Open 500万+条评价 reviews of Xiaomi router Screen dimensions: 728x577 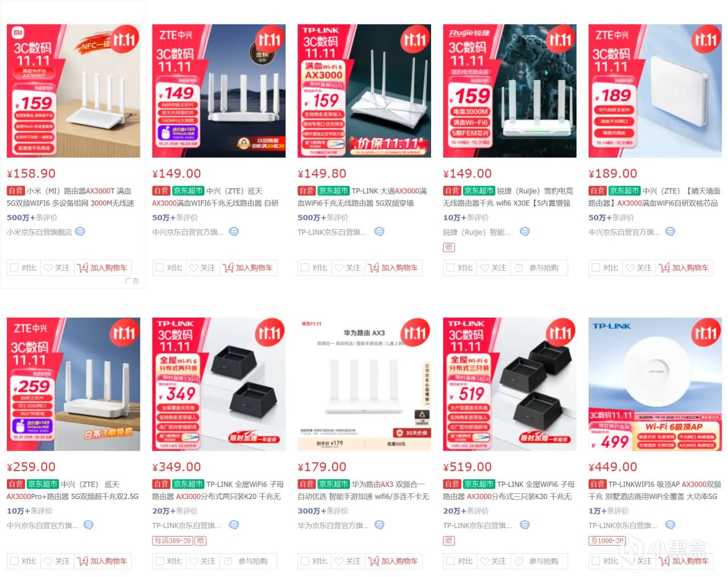32,217
